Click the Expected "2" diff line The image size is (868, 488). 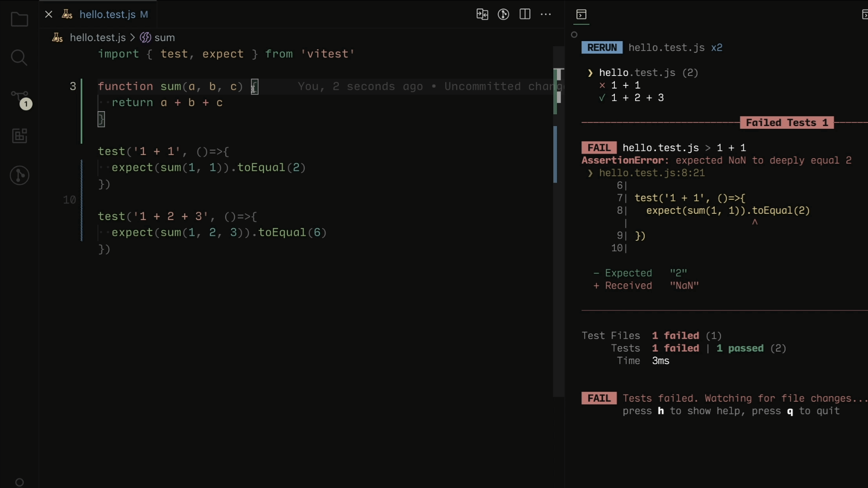[x=640, y=273]
